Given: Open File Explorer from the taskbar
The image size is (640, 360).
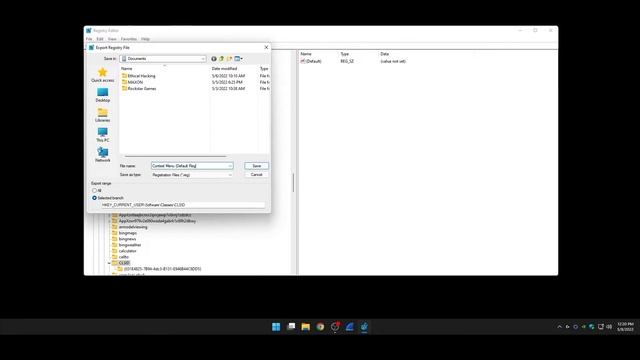Looking at the screenshot, I should 306,327.
